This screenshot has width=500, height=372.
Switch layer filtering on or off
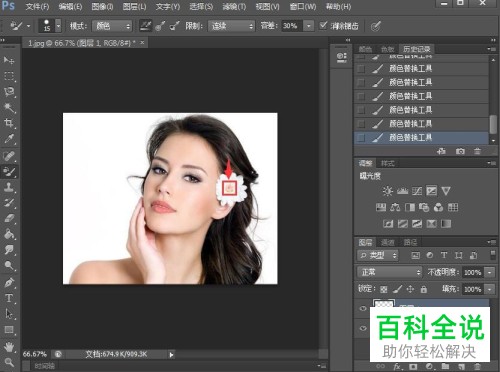(x=493, y=255)
